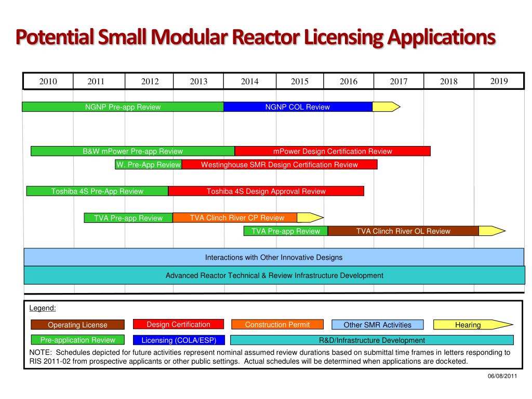Click the Hearing legend arrow
The height and width of the screenshot is (399, 532).
[473, 325]
